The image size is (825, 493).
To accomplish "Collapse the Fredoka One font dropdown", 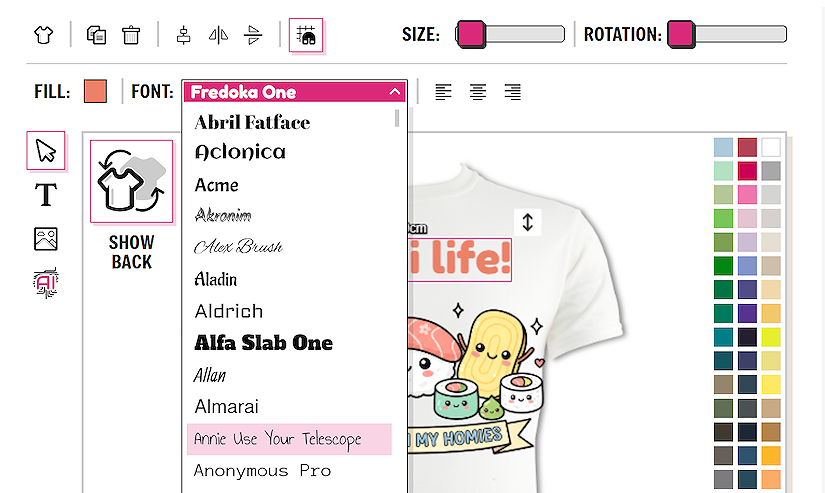I will tap(395, 92).
